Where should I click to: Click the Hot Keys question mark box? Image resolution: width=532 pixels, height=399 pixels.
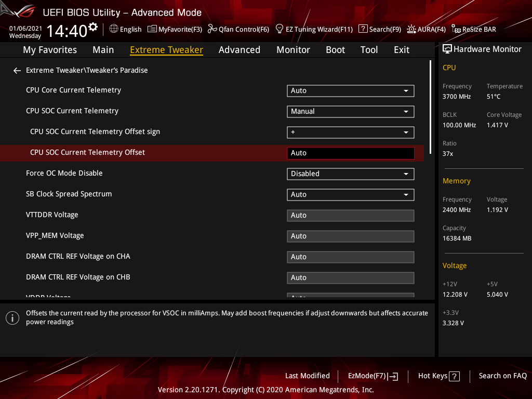point(454,376)
